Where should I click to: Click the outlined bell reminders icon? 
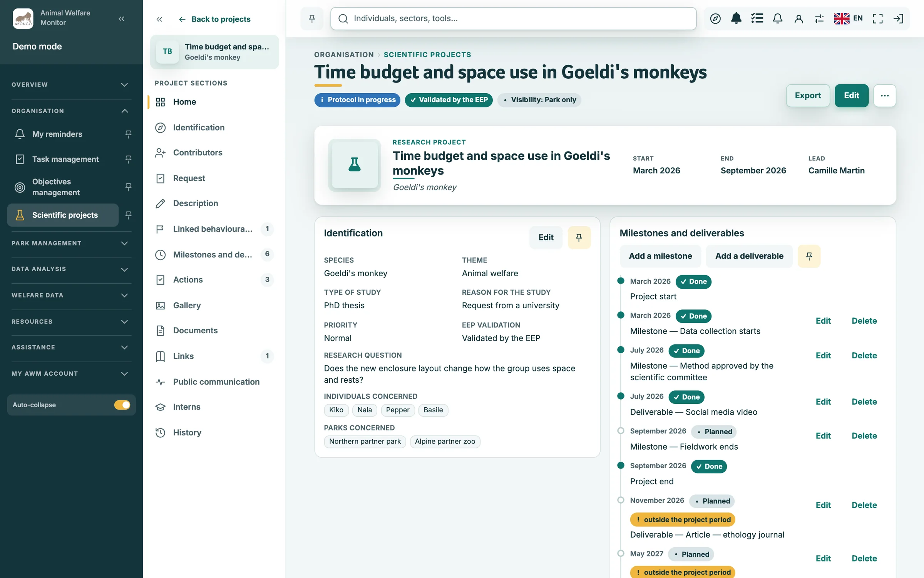(778, 18)
